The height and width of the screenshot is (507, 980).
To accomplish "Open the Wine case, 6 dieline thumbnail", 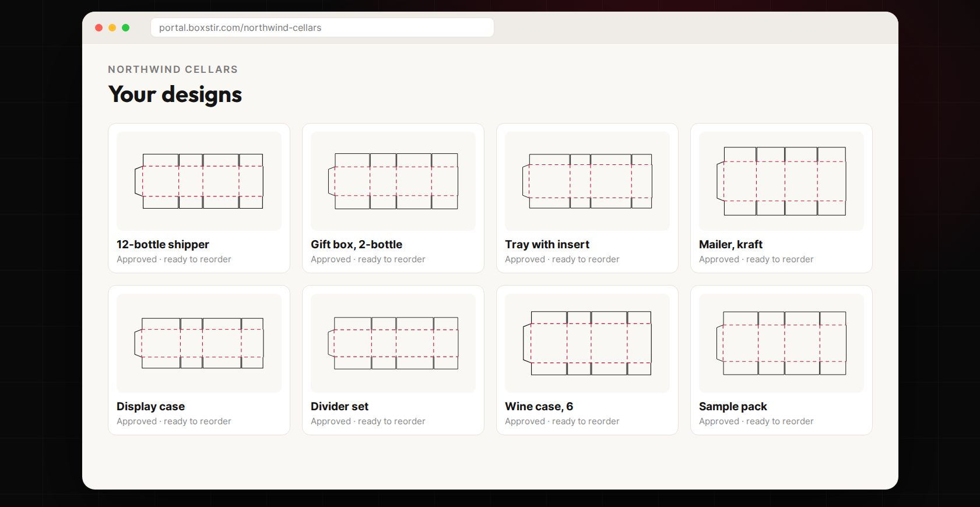I will 587,343.
